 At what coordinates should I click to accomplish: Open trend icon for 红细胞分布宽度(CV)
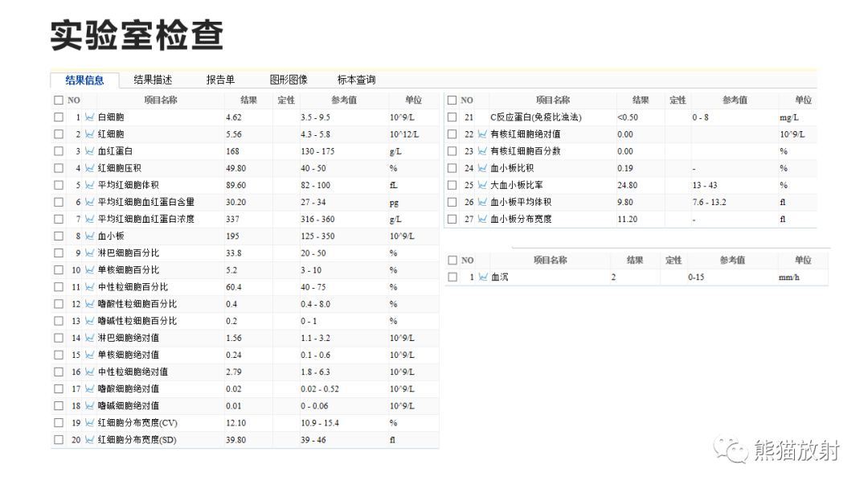(x=90, y=422)
